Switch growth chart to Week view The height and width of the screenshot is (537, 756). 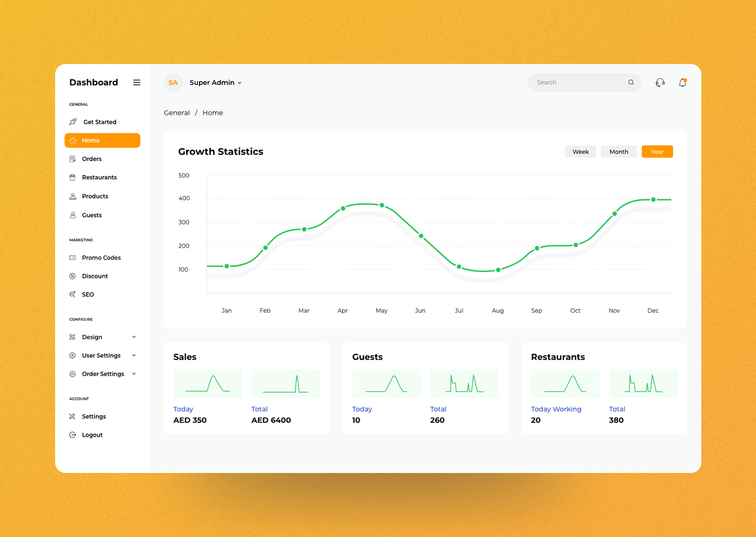click(580, 152)
